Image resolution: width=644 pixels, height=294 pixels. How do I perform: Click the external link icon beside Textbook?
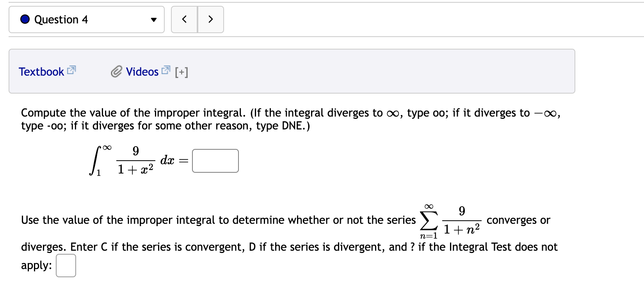[x=71, y=70]
